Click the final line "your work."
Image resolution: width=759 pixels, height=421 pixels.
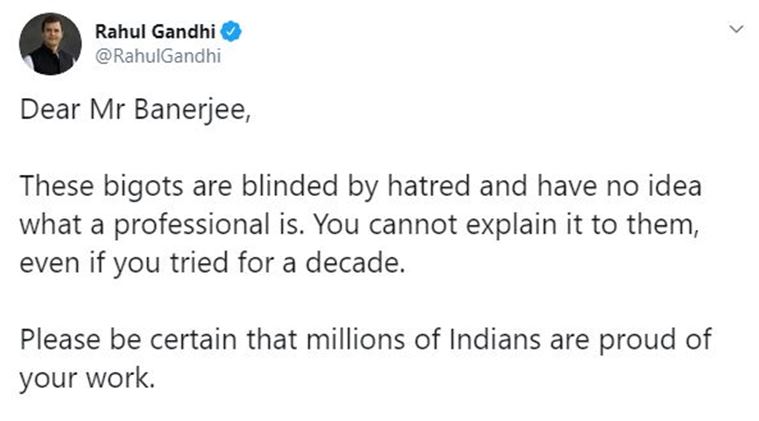[87, 380]
